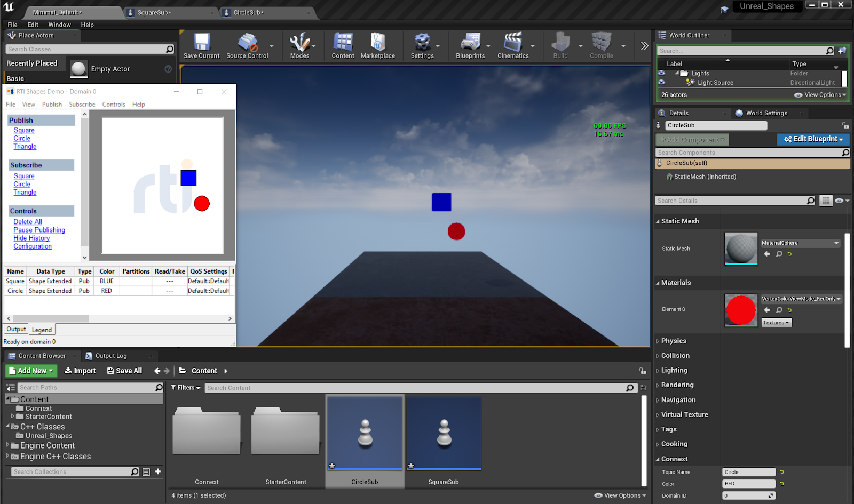The width and height of the screenshot is (854, 504).
Task: Toggle visibility of Light Source actor
Action: [662, 83]
